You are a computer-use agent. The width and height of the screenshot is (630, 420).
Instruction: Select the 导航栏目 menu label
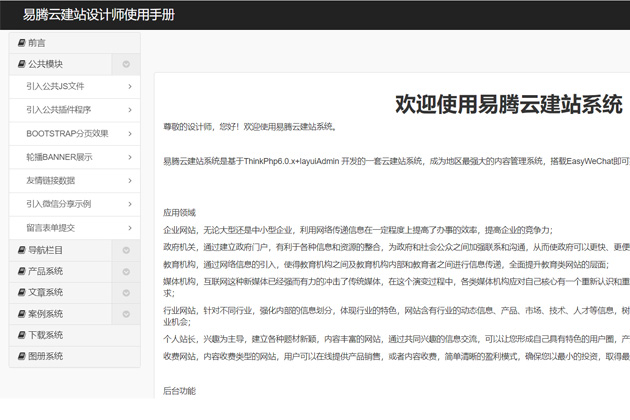(x=45, y=250)
